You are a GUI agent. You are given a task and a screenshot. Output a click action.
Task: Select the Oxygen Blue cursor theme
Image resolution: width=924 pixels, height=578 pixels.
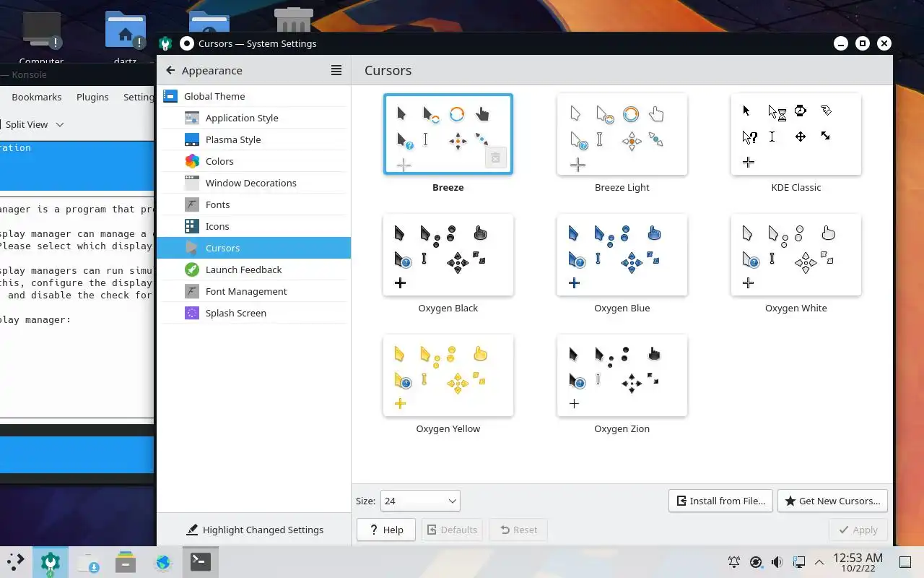pos(622,255)
